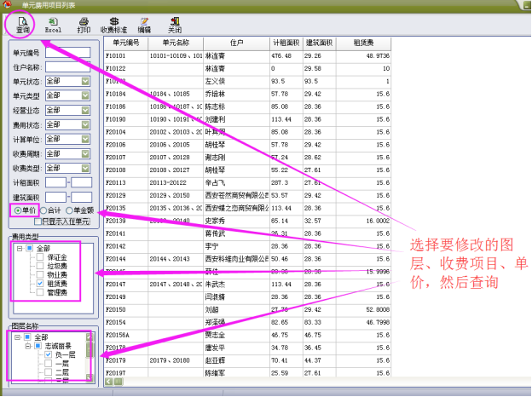Select row F20156A in the table
532x397 pixels.
247,336
